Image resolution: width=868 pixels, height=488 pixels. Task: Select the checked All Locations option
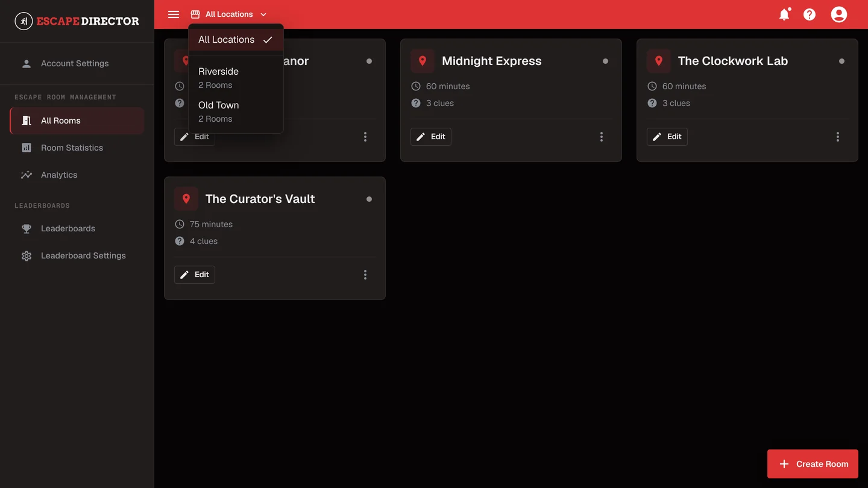tap(236, 40)
